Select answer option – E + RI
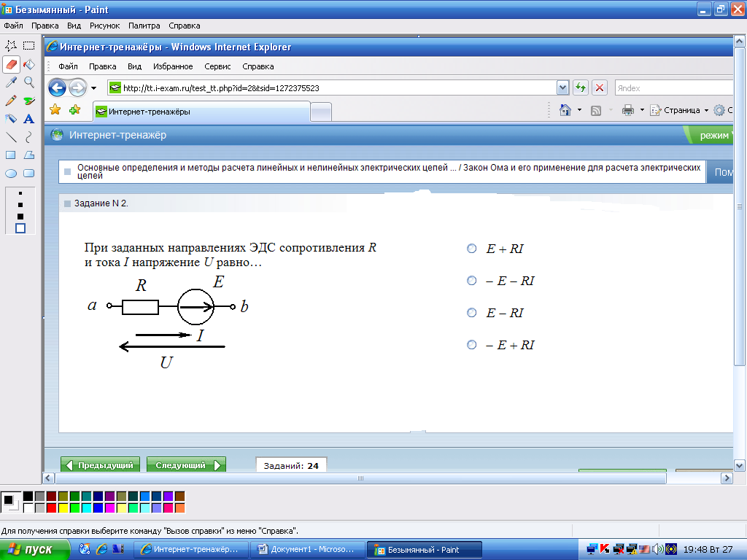The image size is (747, 560). coord(472,345)
